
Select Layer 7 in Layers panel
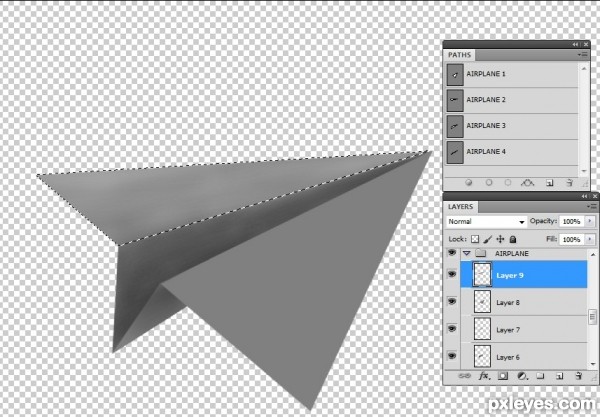pyautogui.click(x=524, y=329)
